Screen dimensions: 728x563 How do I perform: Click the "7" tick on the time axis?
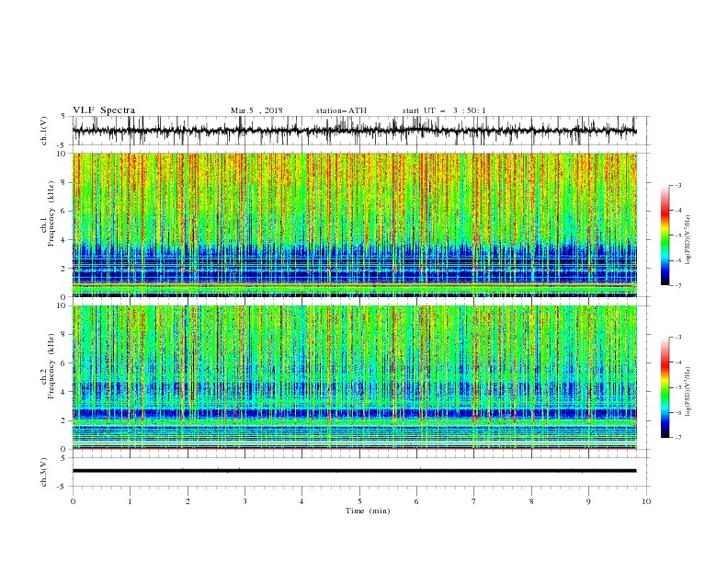[x=474, y=501]
